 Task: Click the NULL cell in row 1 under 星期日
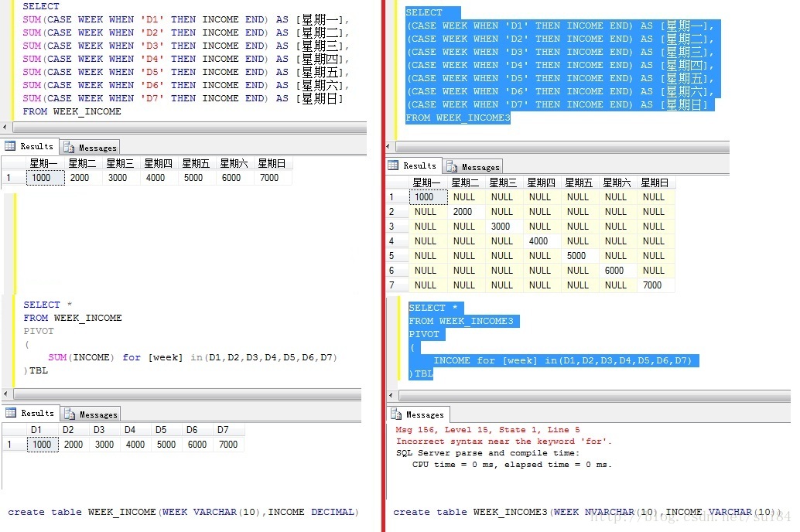pos(655,197)
